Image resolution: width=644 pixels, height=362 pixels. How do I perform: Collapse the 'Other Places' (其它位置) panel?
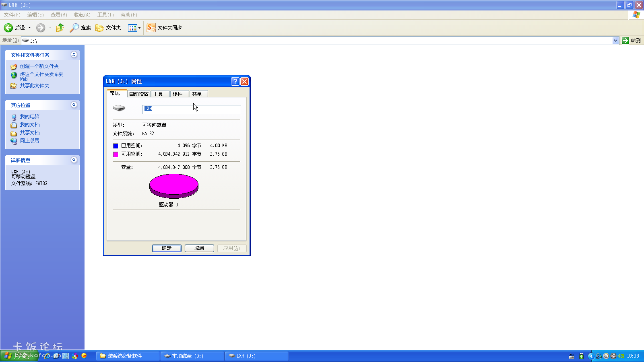tap(74, 105)
